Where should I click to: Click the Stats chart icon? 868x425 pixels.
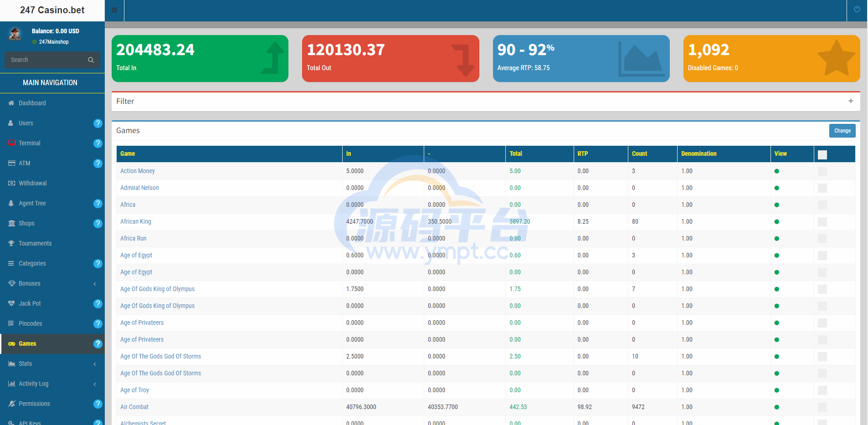click(12, 364)
